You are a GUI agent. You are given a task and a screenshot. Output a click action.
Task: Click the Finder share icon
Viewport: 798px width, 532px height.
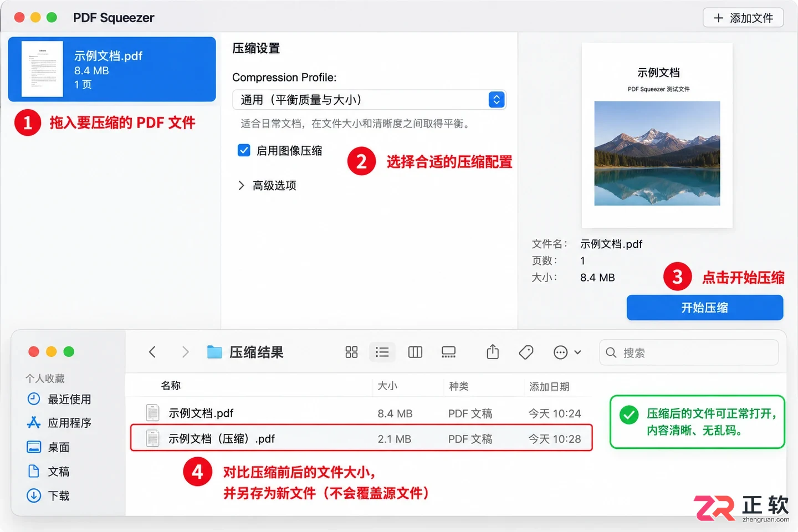[493, 352]
